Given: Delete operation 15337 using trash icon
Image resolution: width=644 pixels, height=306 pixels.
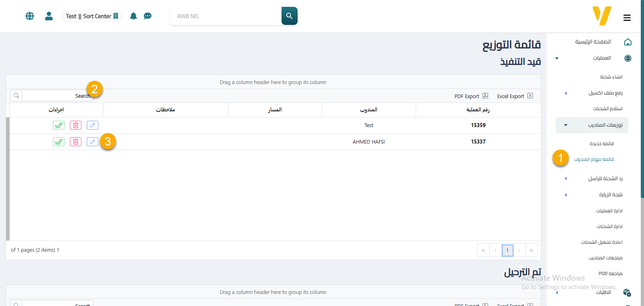Looking at the screenshot, I should click(x=75, y=142).
